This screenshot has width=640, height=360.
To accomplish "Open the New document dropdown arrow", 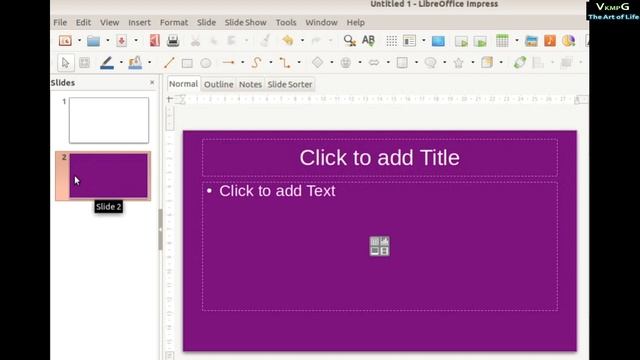I will (80, 40).
